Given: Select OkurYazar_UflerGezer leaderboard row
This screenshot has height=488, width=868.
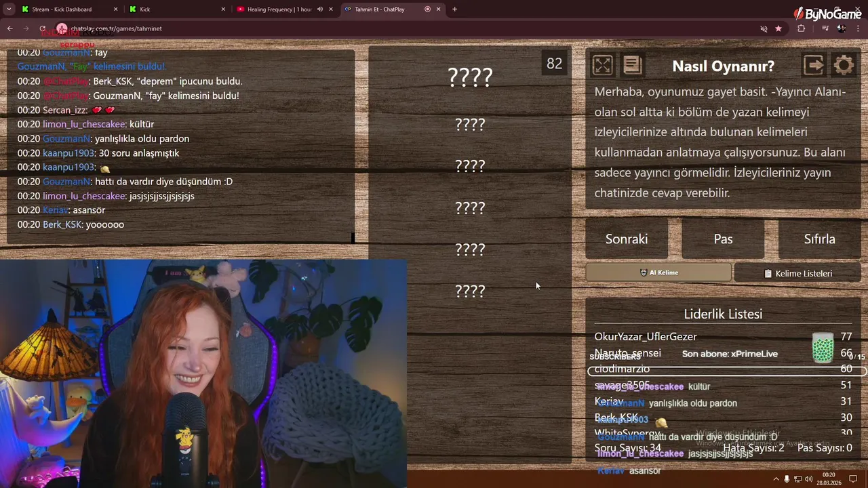Looking at the screenshot, I should [x=723, y=336].
